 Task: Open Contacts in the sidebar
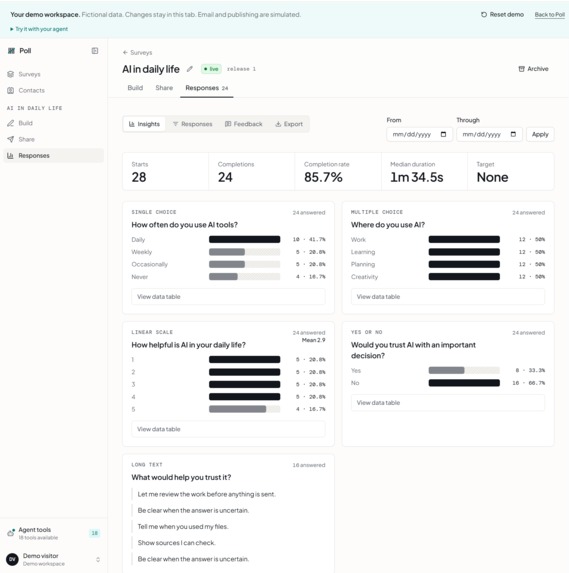point(54,90)
